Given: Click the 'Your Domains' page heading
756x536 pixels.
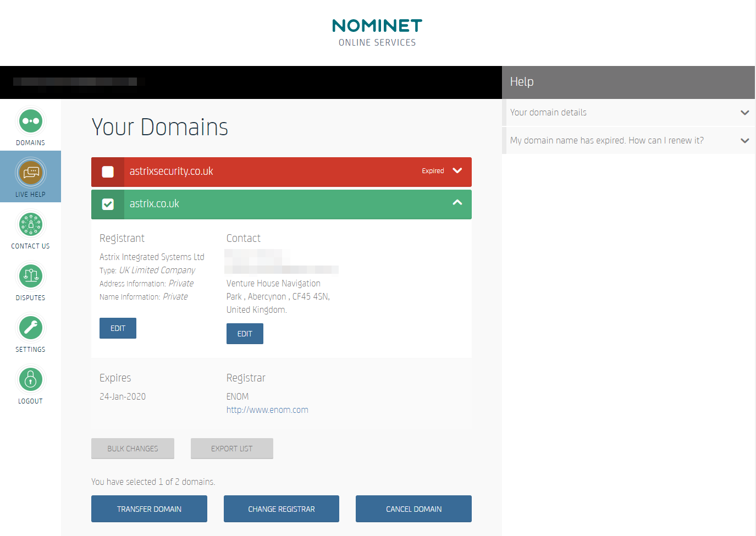Looking at the screenshot, I should tap(159, 127).
